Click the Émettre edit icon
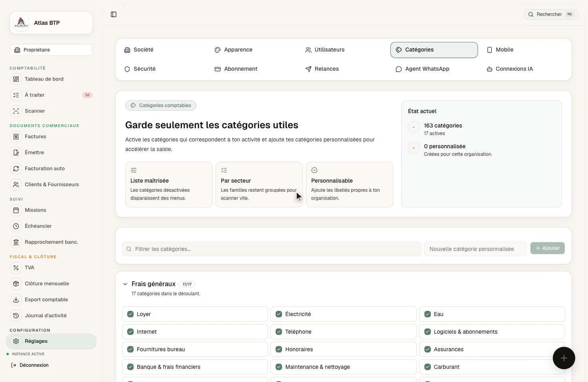The image size is (588, 382). (16, 153)
